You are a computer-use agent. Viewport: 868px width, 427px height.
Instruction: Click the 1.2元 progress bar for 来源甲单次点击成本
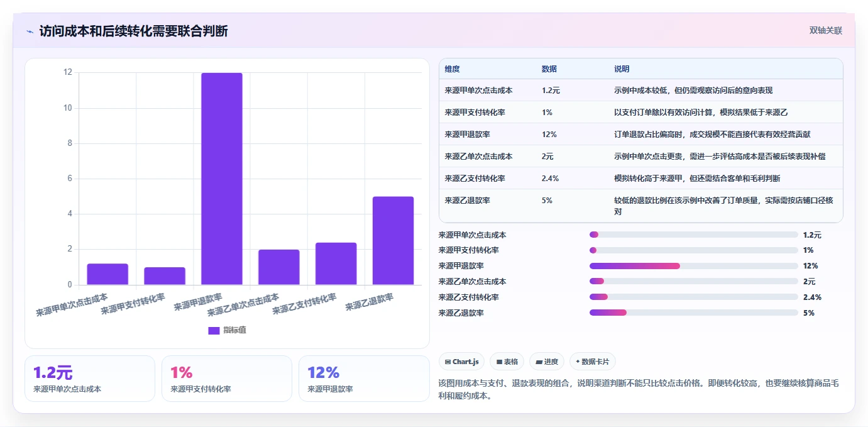click(694, 235)
